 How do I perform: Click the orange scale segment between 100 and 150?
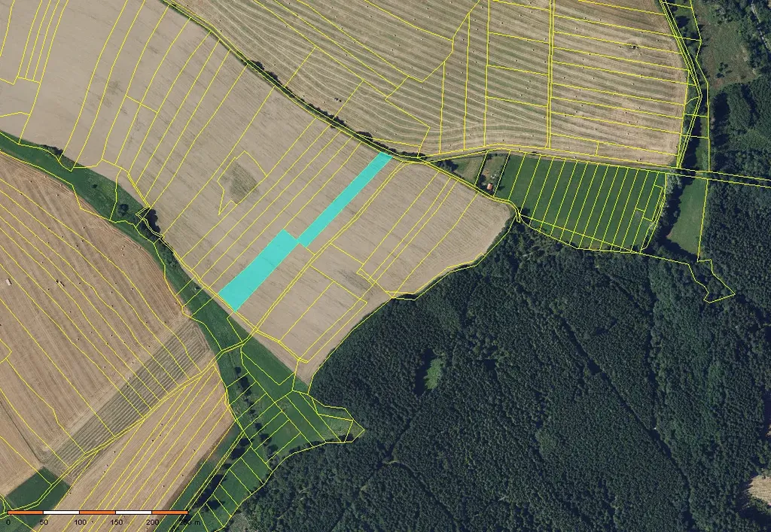(98, 512)
